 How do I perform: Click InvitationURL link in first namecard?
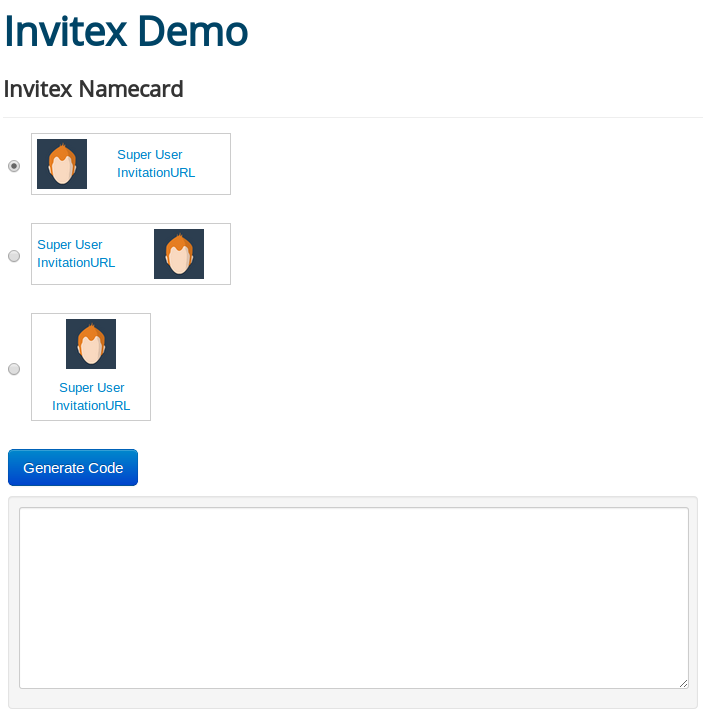pyautogui.click(x=156, y=173)
